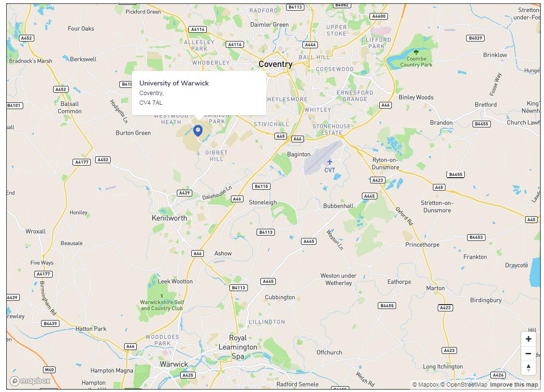Click the Warwickshire Golf Club golfer icon

[162, 295]
